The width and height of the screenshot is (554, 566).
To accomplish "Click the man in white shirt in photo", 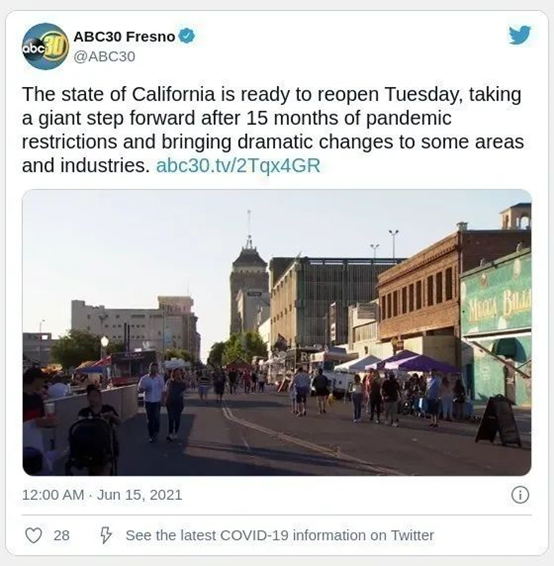I will click(152, 401).
